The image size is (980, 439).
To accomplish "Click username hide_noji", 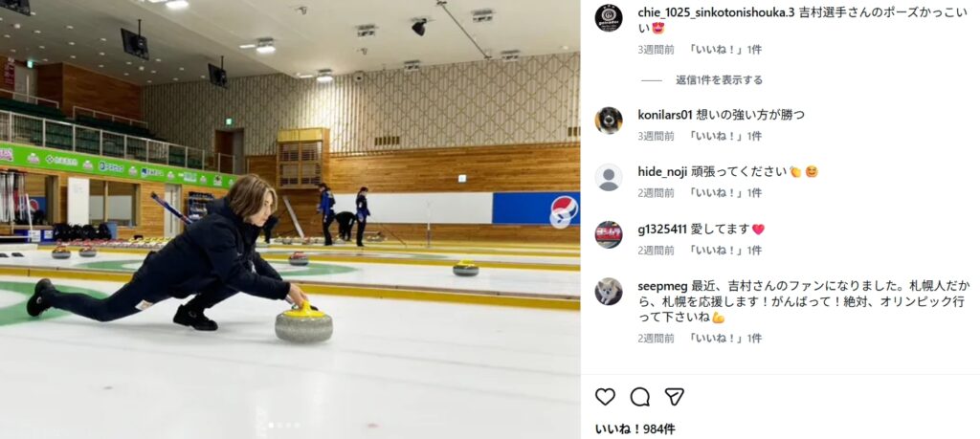I will coord(662,172).
